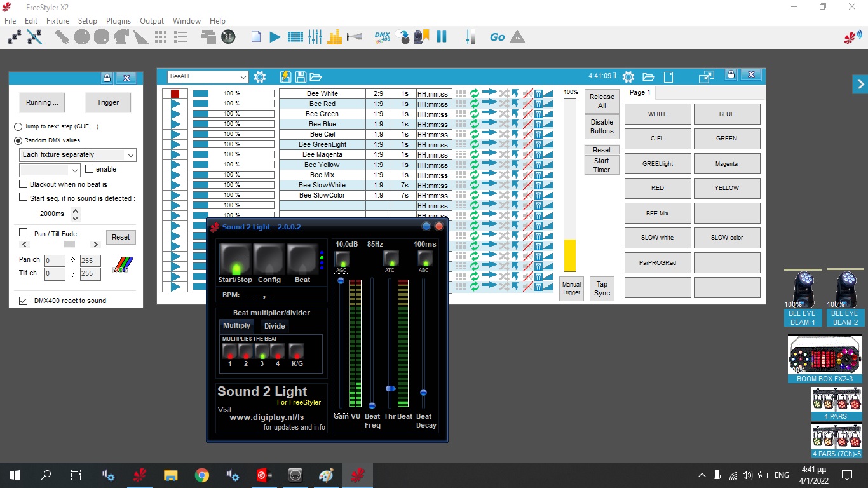Open the mixer sliders toolbar icon
This screenshot has height=488, width=868.
[x=315, y=37]
